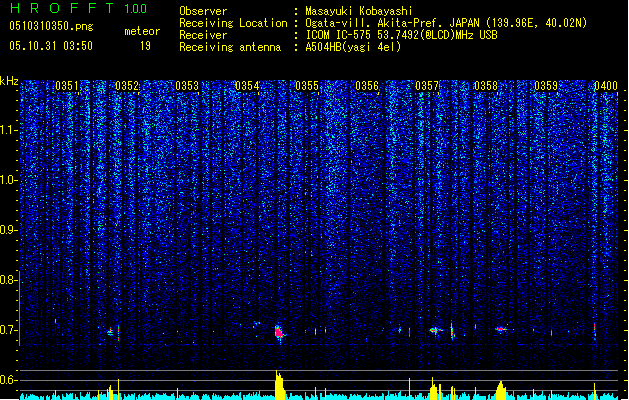Click the meteor count label

coord(142,31)
